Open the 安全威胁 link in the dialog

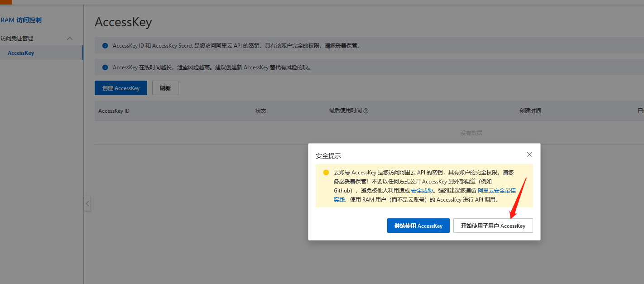tap(422, 191)
